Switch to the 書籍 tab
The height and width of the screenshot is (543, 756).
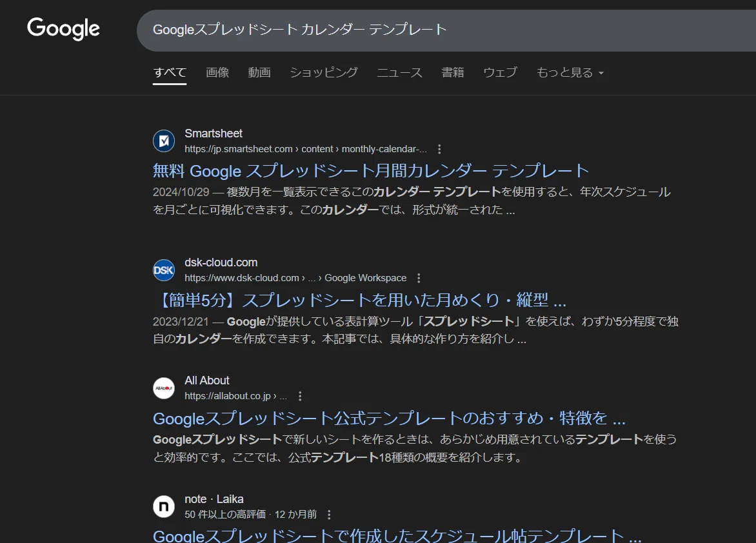453,72
